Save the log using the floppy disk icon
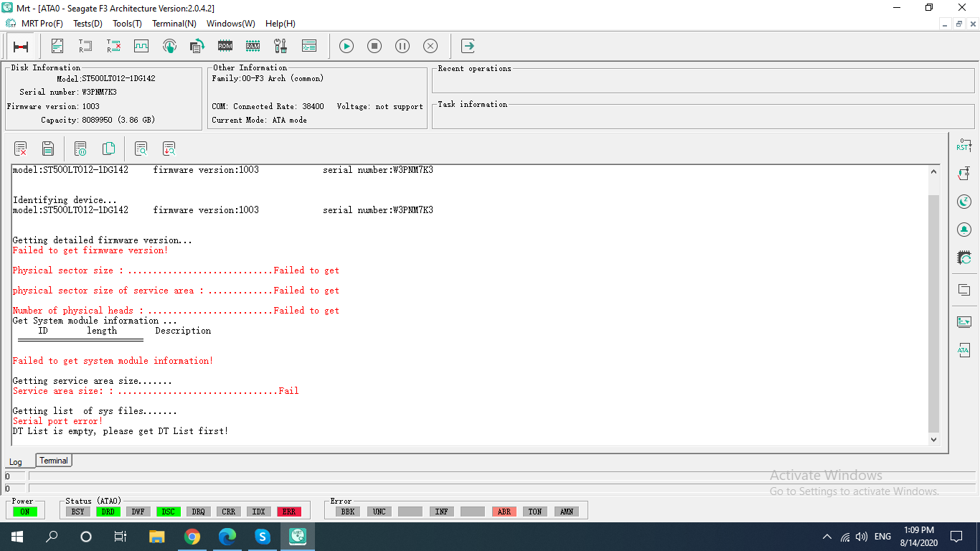 pyautogui.click(x=48, y=149)
